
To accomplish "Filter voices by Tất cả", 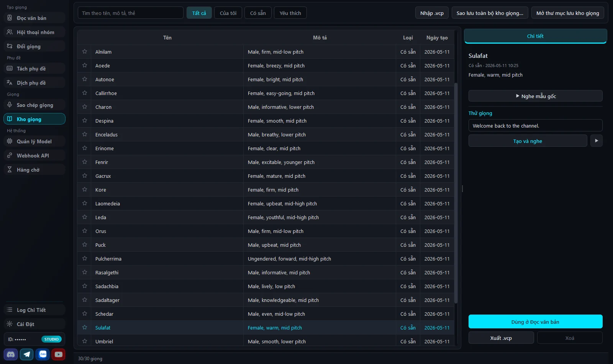I will tap(199, 13).
